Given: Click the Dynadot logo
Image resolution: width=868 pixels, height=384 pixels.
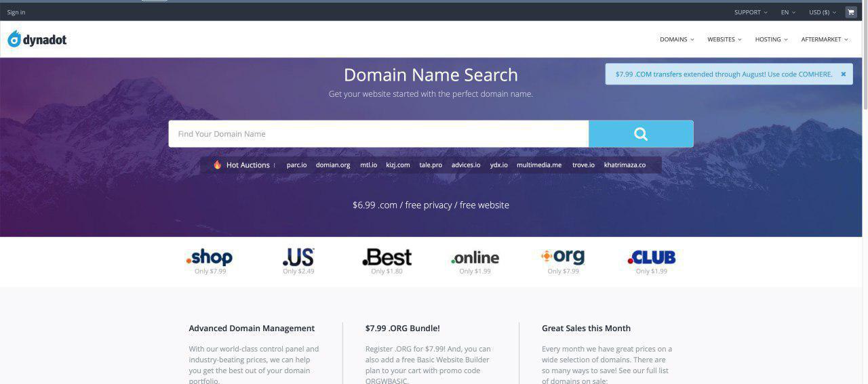Looking at the screenshot, I should (37, 39).
